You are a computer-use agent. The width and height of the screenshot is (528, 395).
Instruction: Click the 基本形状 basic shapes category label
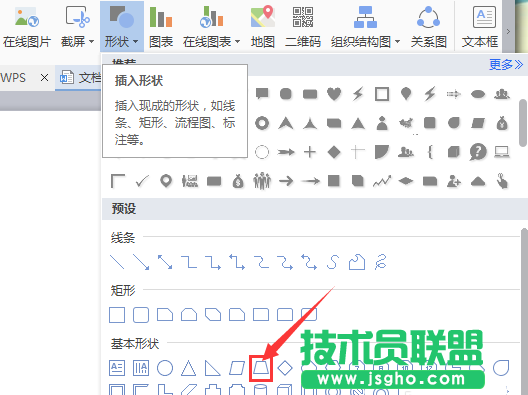pos(135,344)
